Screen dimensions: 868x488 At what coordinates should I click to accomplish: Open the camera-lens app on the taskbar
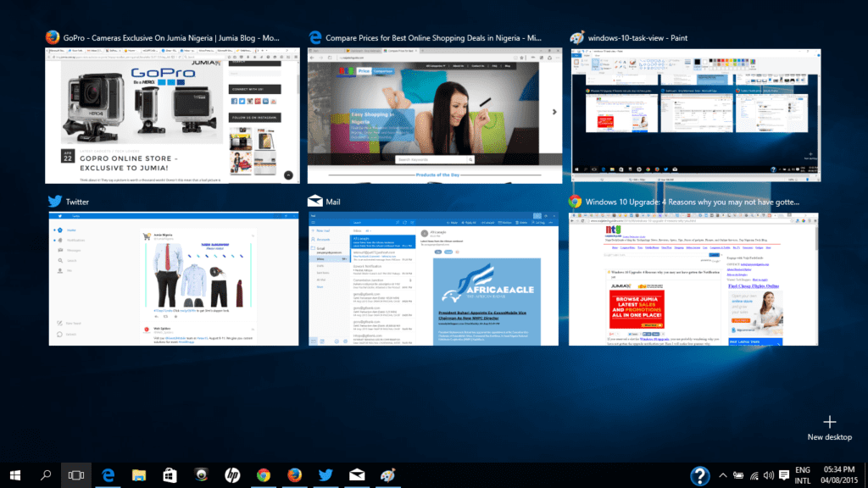pyautogui.click(x=201, y=475)
